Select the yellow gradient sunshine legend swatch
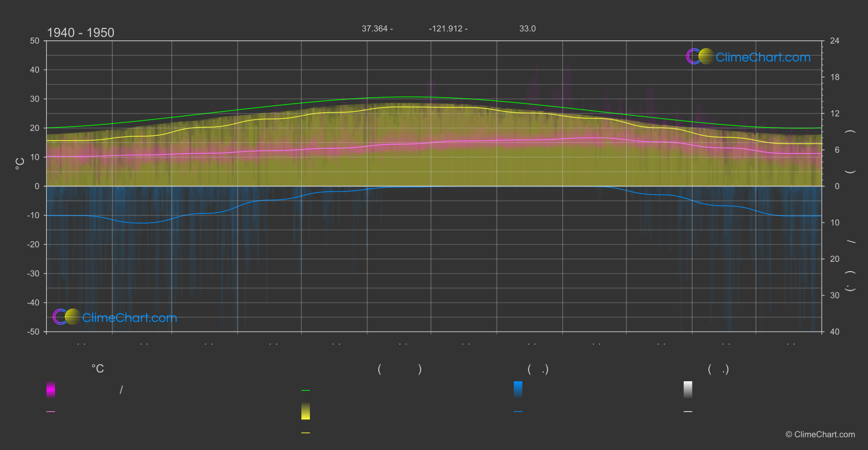This screenshot has width=868, height=450. click(306, 411)
